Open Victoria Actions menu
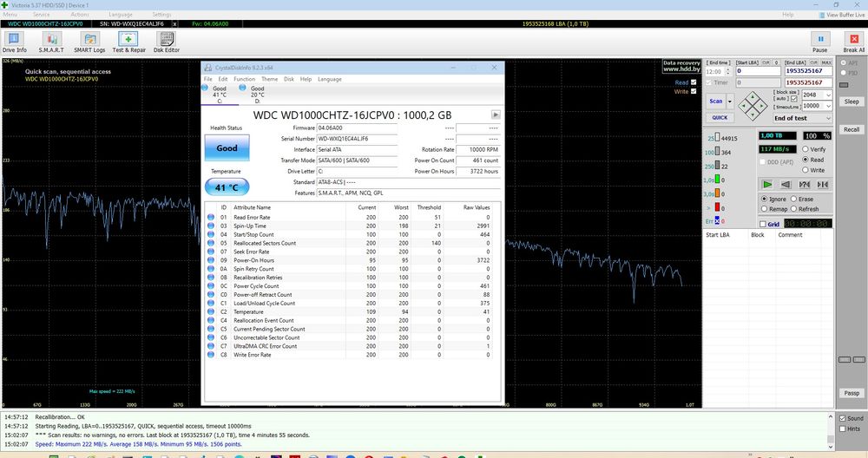This screenshot has height=458, width=868. point(80,15)
